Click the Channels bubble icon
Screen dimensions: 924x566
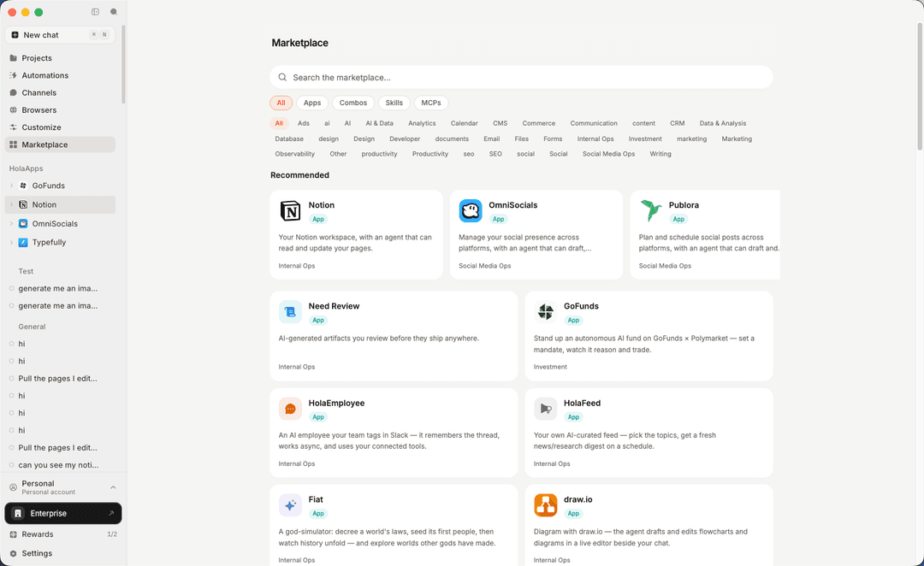pyautogui.click(x=14, y=92)
